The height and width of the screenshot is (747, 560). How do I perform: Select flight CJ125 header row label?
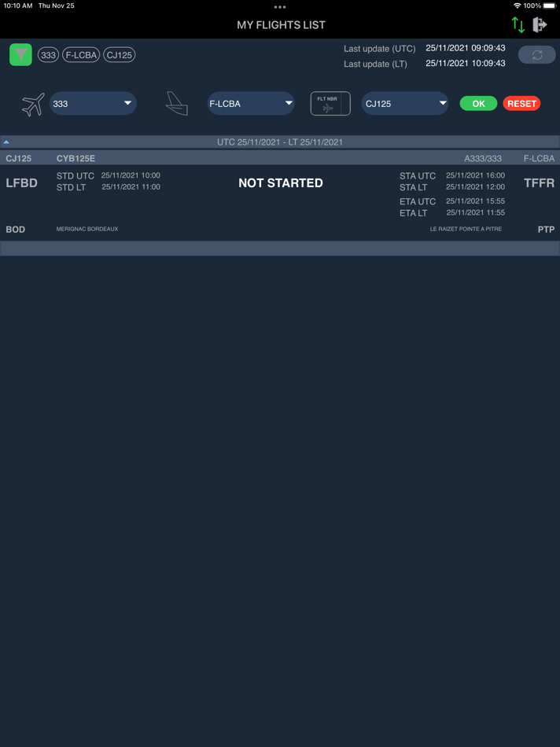click(x=19, y=158)
